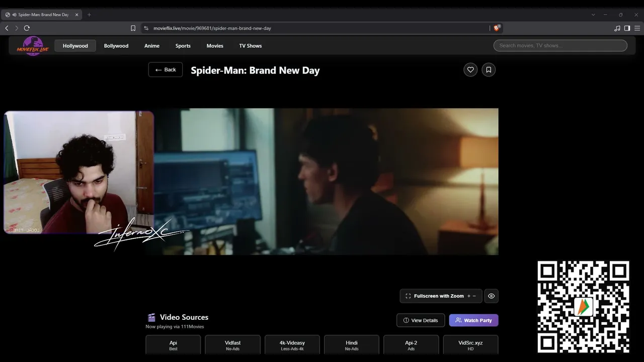Open the Movies category
The image size is (644, 362).
(215, 46)
